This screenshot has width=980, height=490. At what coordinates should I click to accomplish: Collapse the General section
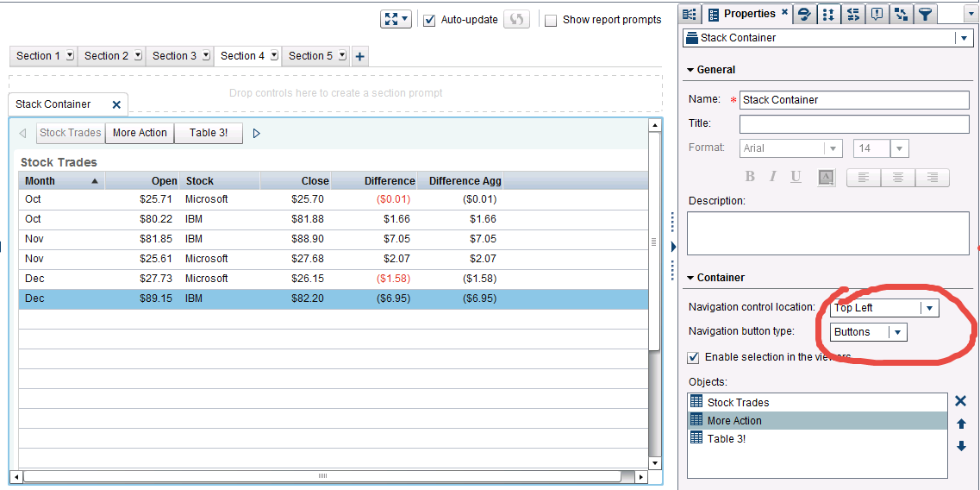pos(690,70)
